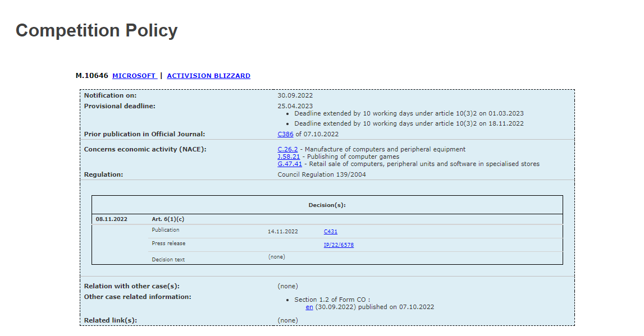Click the Decision(s) table header
The width and height of the screenshot is (644, 336).
[327, 205]
